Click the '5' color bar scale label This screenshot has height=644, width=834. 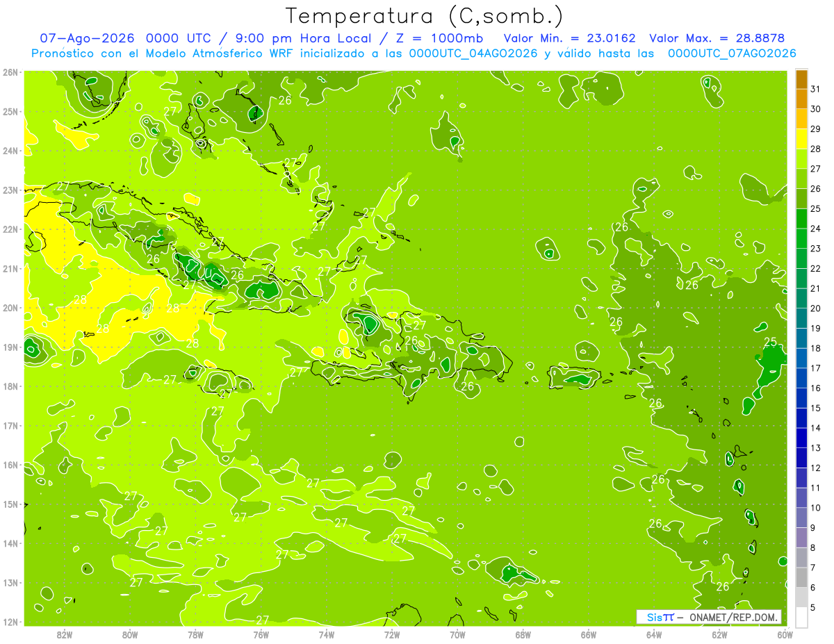pyautogui.click(x=812, y=607)
